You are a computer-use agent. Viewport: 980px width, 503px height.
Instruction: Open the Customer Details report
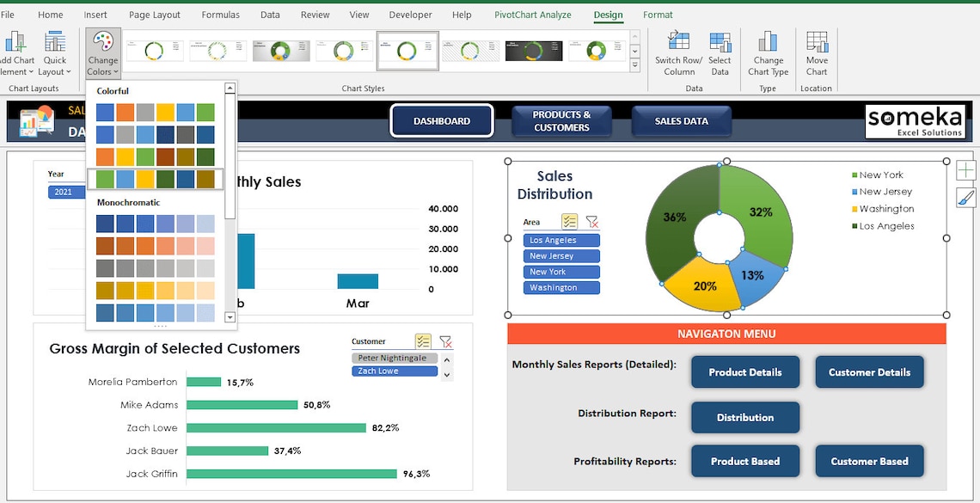tap(869, 372)
